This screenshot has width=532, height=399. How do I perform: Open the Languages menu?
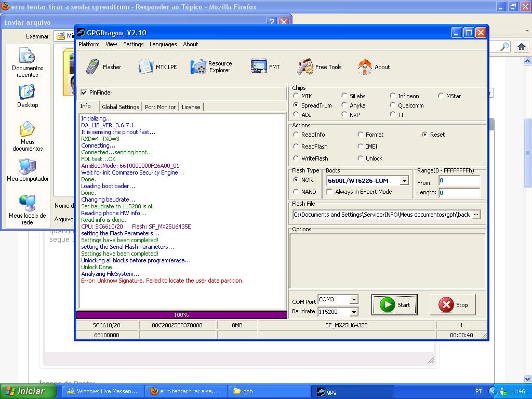click(x=163, y=44)
